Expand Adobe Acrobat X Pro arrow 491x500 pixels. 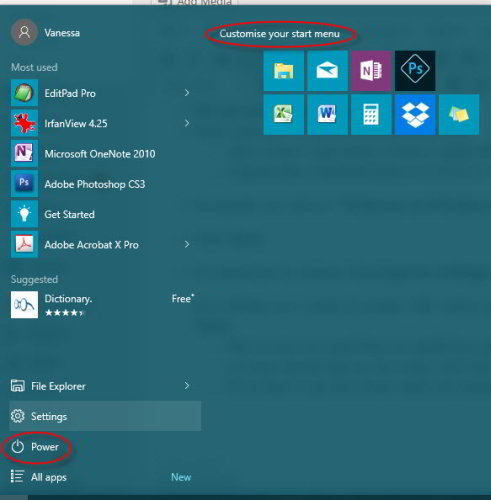point(187,245)
